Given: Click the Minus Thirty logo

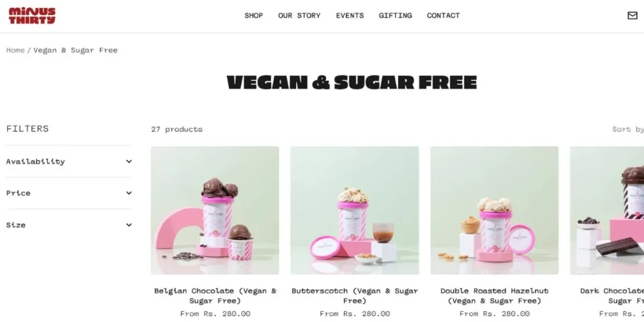Looking at the screenshot, I should (32, 16).
